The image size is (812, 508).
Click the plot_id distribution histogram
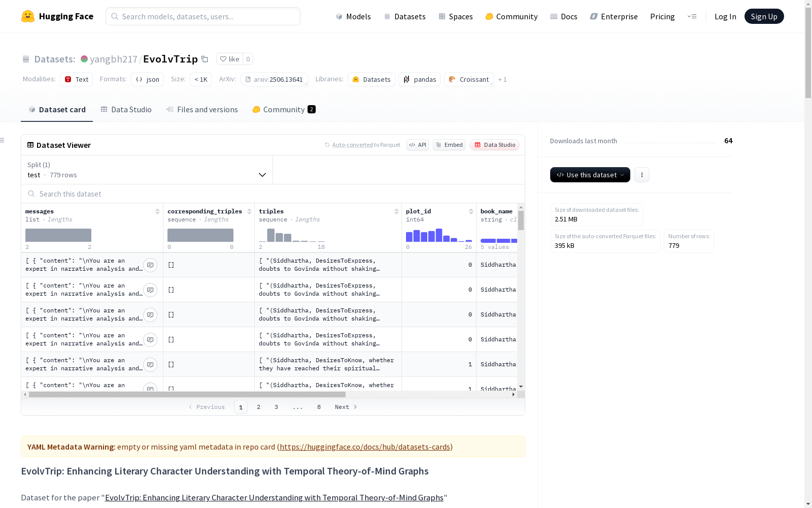(x=439, y=235)
